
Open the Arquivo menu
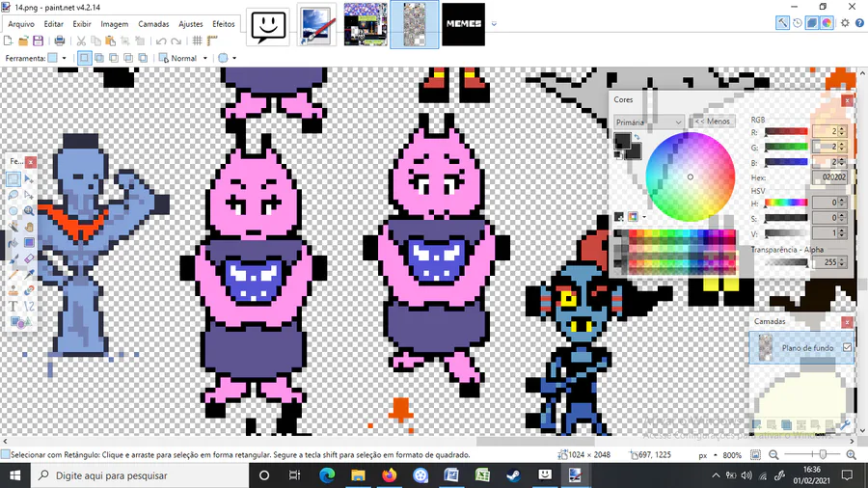tap(21, 24)
